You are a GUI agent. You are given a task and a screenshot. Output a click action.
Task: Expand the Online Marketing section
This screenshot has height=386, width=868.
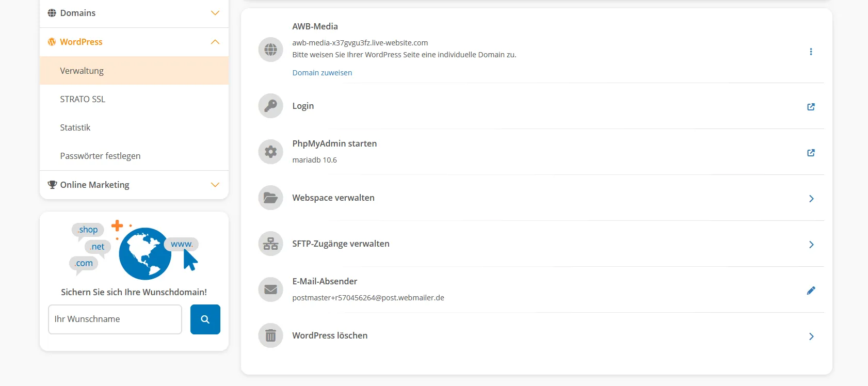[x=134, y=185]
